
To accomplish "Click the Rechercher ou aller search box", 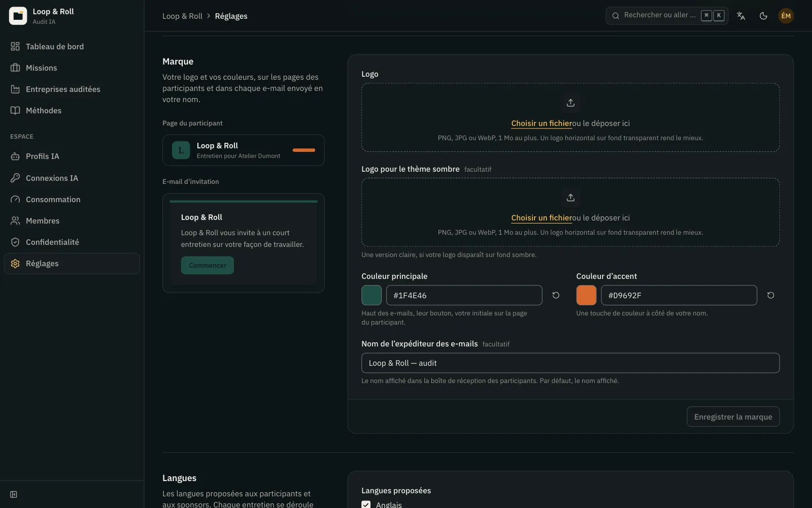I will pos(667,16).
